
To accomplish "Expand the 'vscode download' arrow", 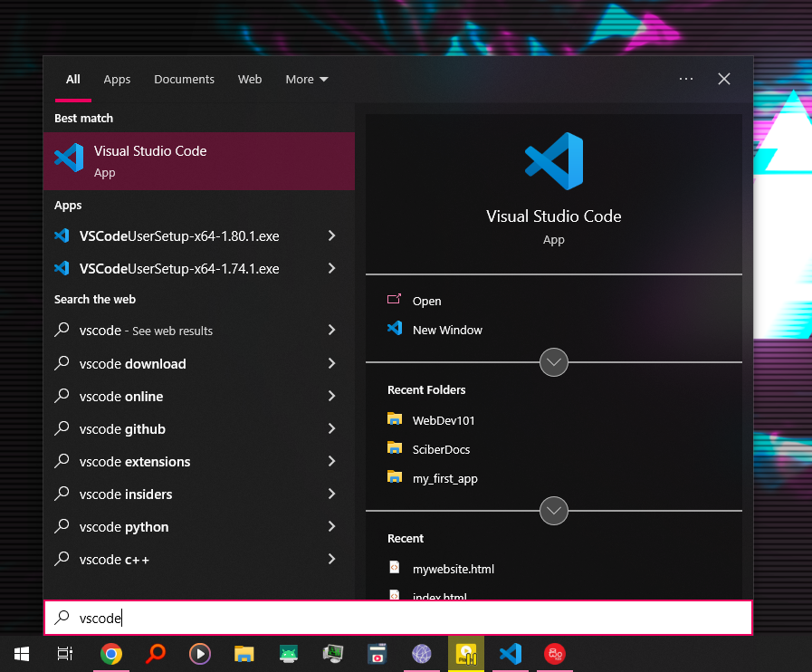I will [x=332, y=363].
